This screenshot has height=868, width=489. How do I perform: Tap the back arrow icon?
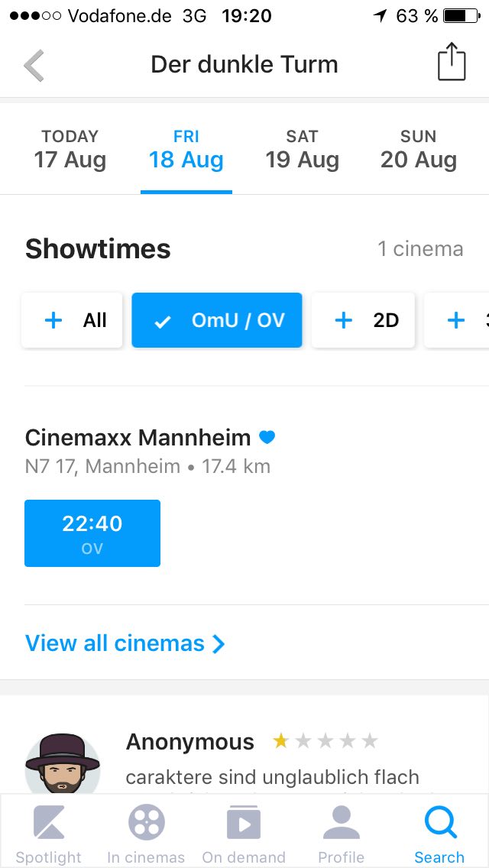coord(34,65)
